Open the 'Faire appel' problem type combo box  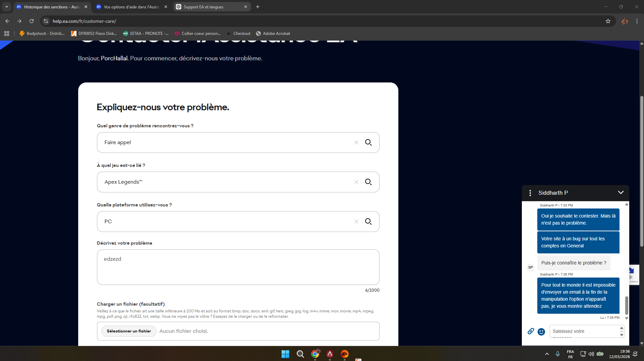coord(225,142)
